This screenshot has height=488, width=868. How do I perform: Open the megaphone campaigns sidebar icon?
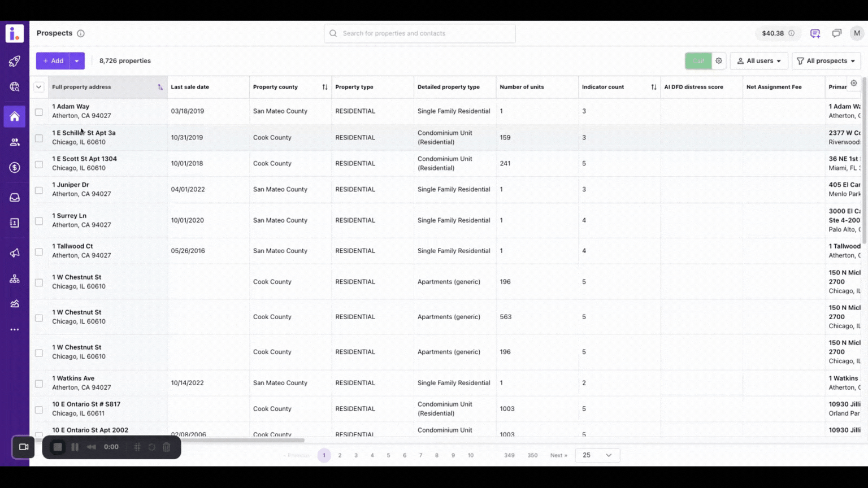(x=15, y=253)
